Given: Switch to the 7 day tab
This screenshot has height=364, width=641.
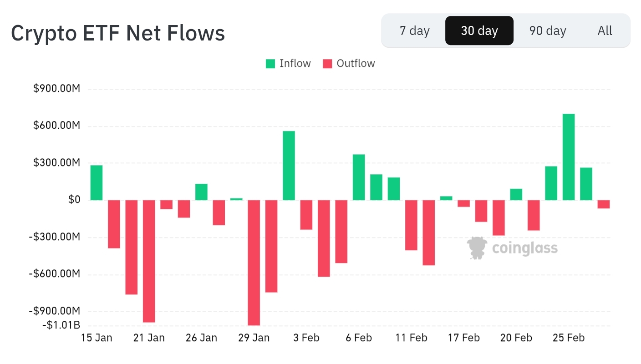Looking at the screenshot, I should point(414,31).
